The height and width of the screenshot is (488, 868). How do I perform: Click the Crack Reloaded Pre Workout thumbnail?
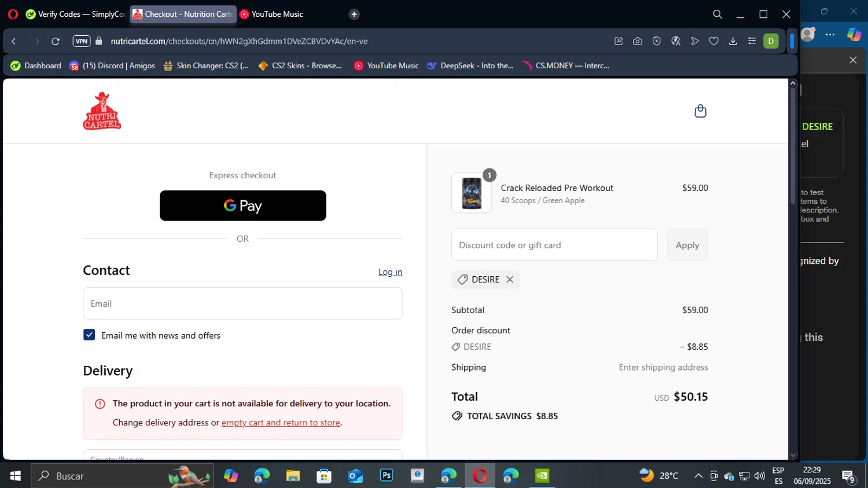(472, 193)
